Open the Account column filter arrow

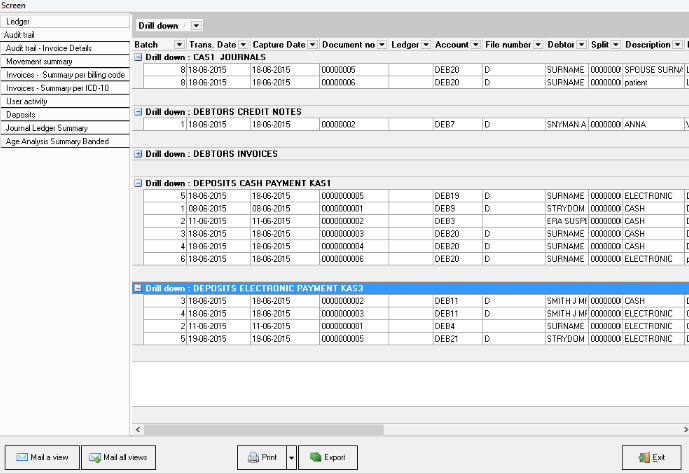tap(474, 45)
